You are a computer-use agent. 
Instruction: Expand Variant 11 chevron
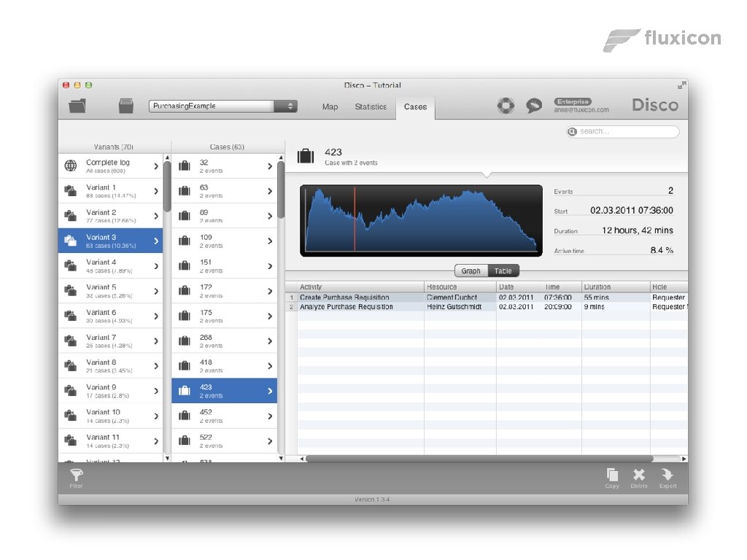156,441
